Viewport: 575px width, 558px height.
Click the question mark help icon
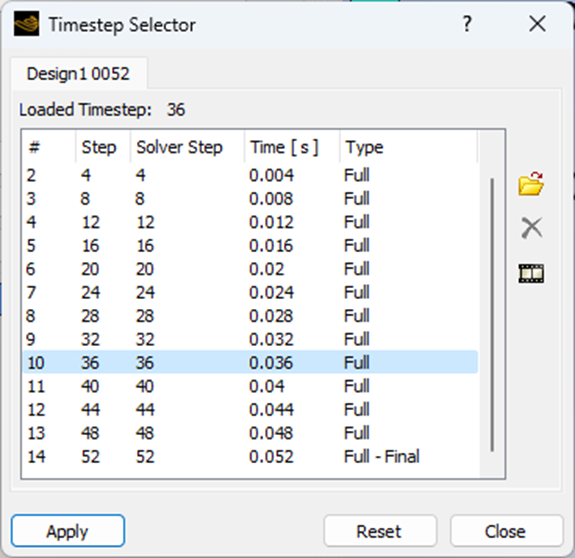[467, 24]
